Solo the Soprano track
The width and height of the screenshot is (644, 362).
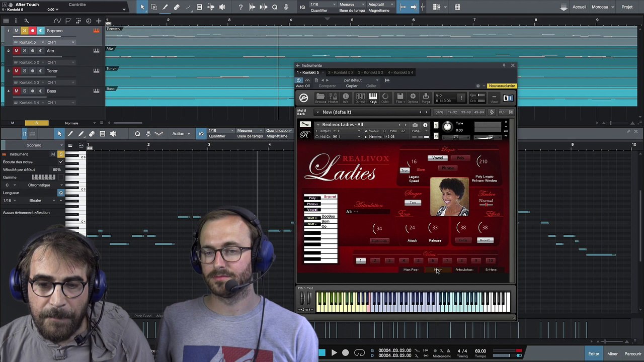point(24,31)
